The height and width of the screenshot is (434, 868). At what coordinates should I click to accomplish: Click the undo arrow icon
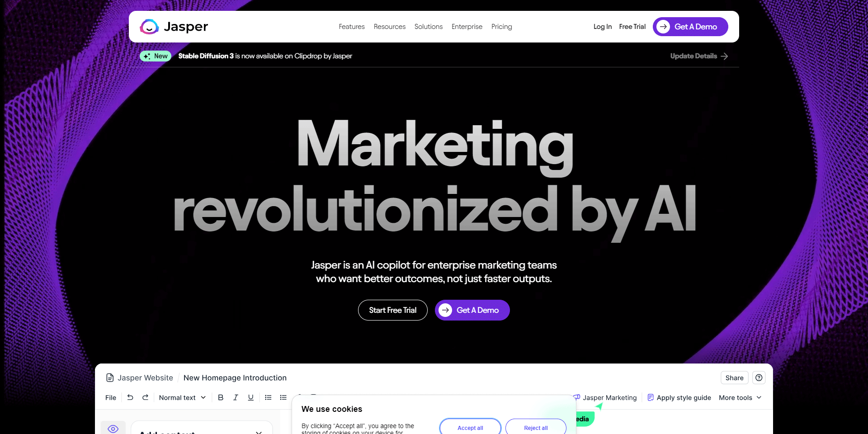[x=130, y=397]
